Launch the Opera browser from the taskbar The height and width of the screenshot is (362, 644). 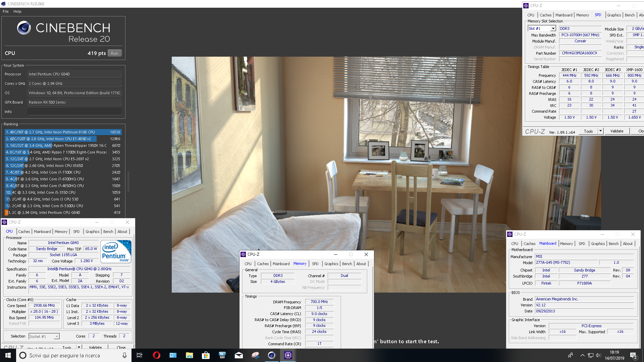coord(156,355)
